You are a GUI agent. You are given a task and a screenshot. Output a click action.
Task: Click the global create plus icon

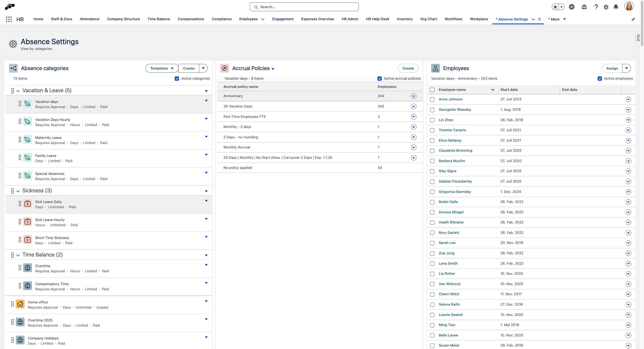click(x=572, y=7)
